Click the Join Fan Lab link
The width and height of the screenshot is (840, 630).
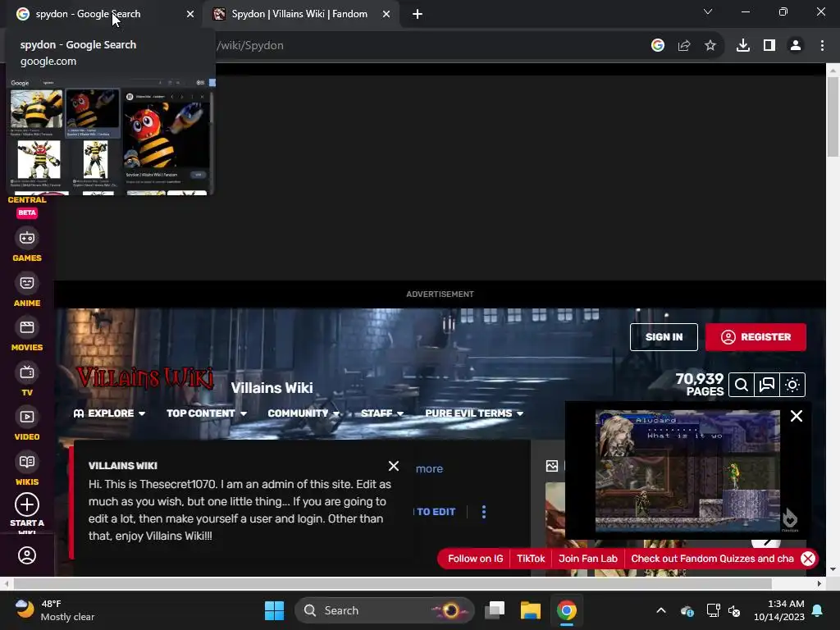[x=587, y=559]
